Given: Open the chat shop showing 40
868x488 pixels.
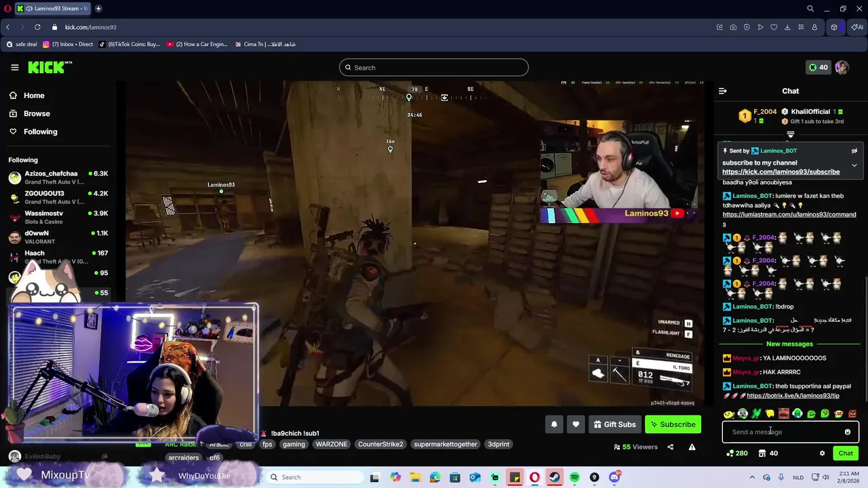Looking at the screenshot, I should pos(768,453).
